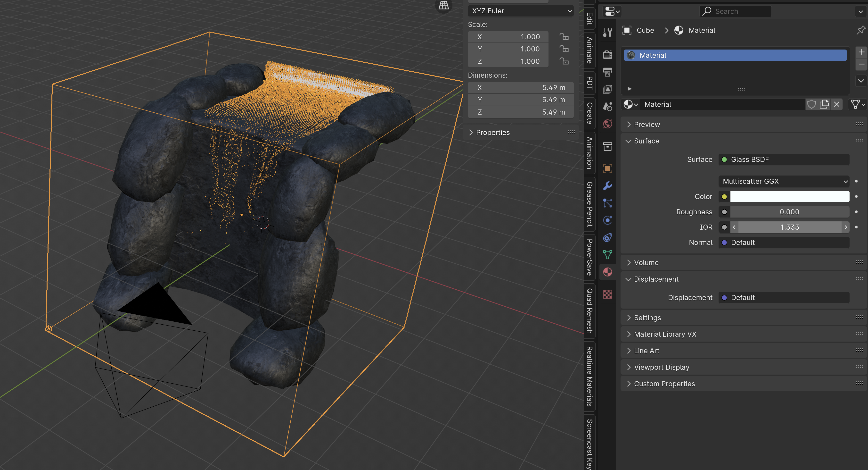Click the Cube object icon in breadcrumb
868x470 pixels.
627,30
